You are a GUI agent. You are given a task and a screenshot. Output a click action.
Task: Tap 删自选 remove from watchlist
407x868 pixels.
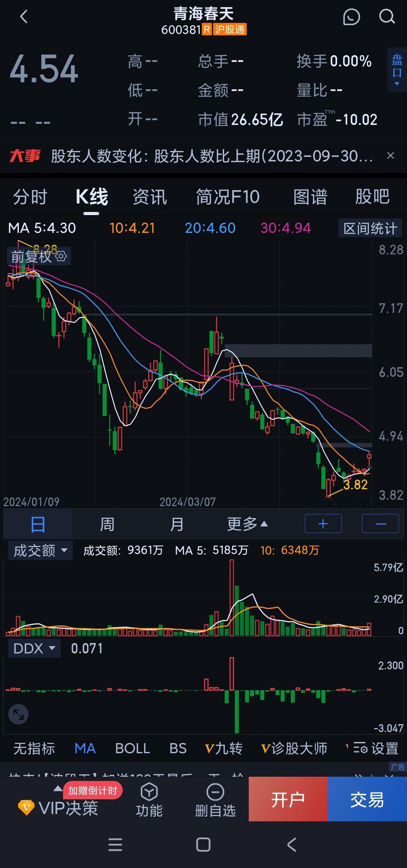pyautogui.click(x=215, y=801)
